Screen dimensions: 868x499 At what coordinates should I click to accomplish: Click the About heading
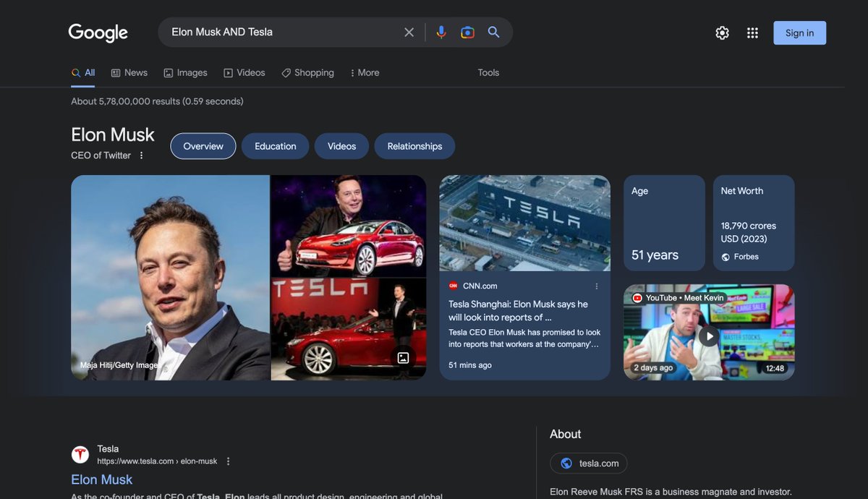(566, 434)
